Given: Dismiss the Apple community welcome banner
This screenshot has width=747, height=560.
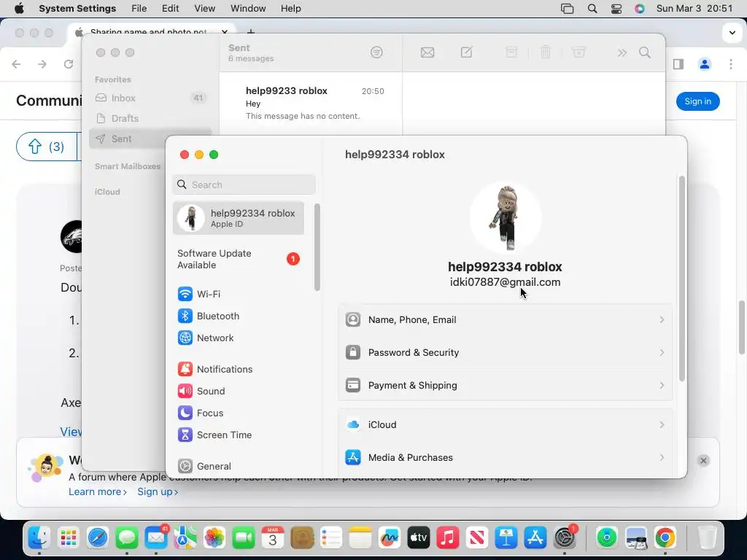Looking at the screenshot, I should [x=703, y=461].
